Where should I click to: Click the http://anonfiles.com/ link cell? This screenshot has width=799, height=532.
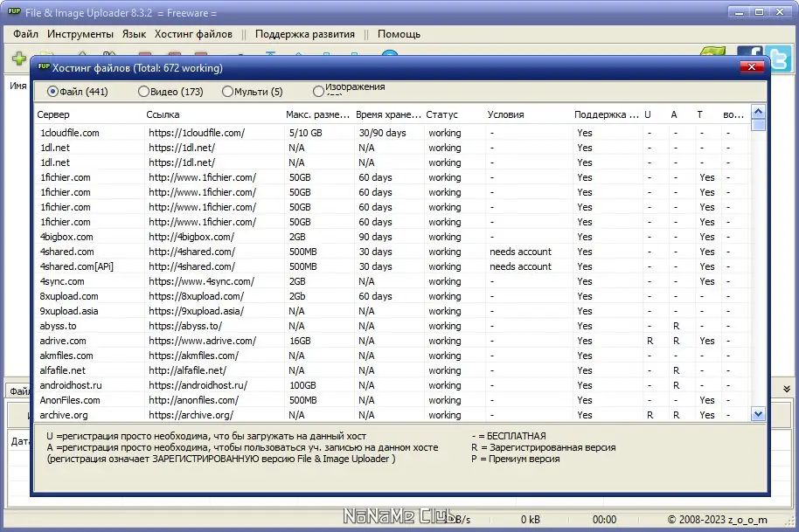(194, 399)
